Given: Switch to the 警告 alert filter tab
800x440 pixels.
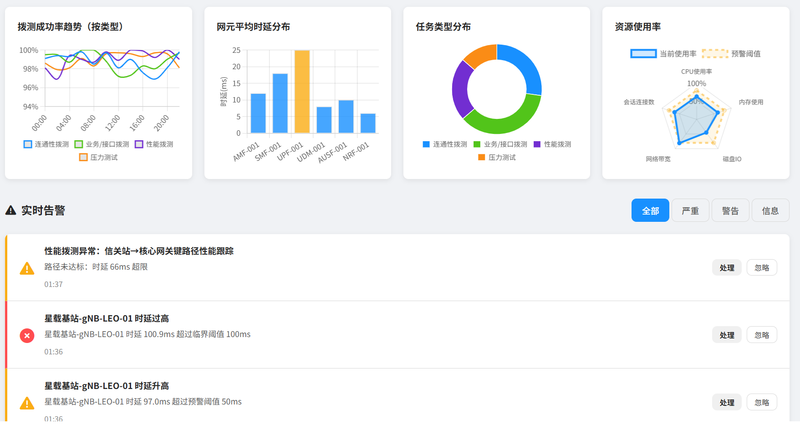Looking at the screenshot, I should (730, 210).
